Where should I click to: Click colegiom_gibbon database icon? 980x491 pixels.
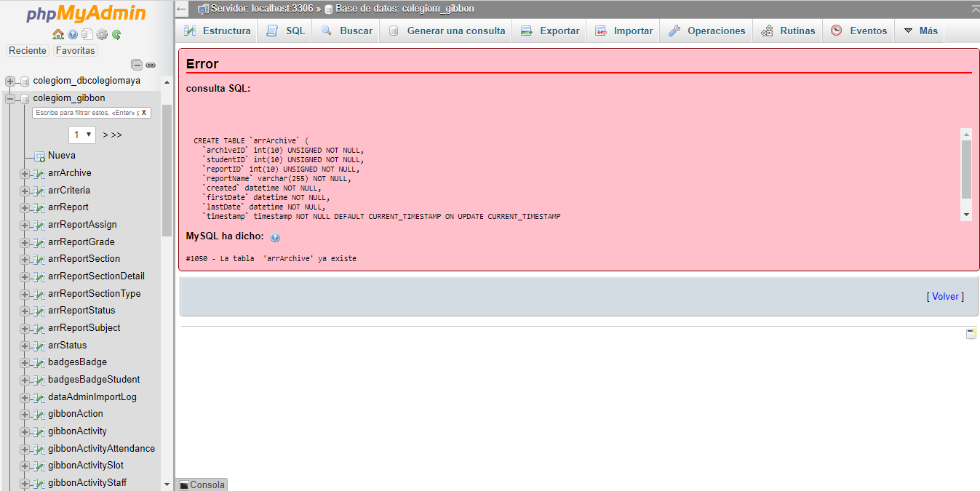[x=25, y=98]
